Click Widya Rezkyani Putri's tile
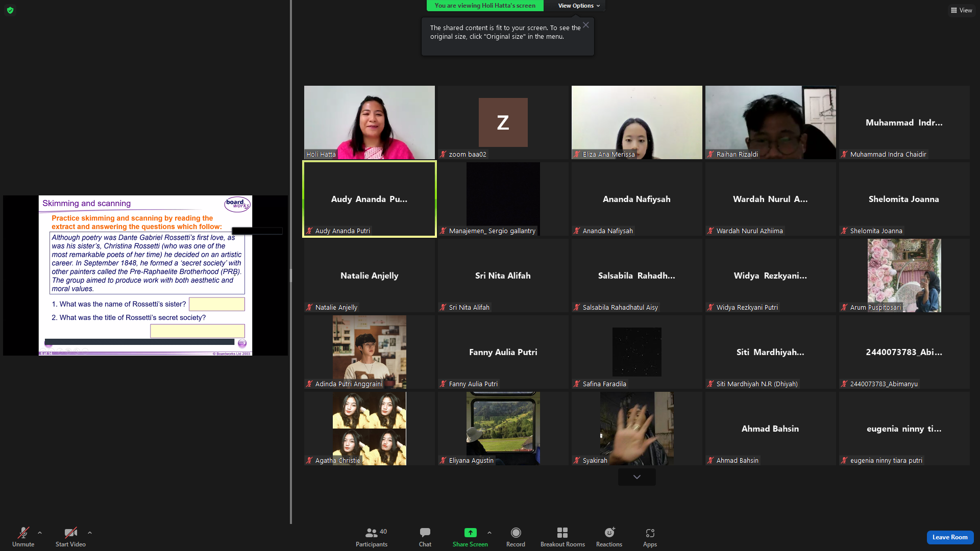The height and width of the screenshot is (551, 980). coord(771,275)
